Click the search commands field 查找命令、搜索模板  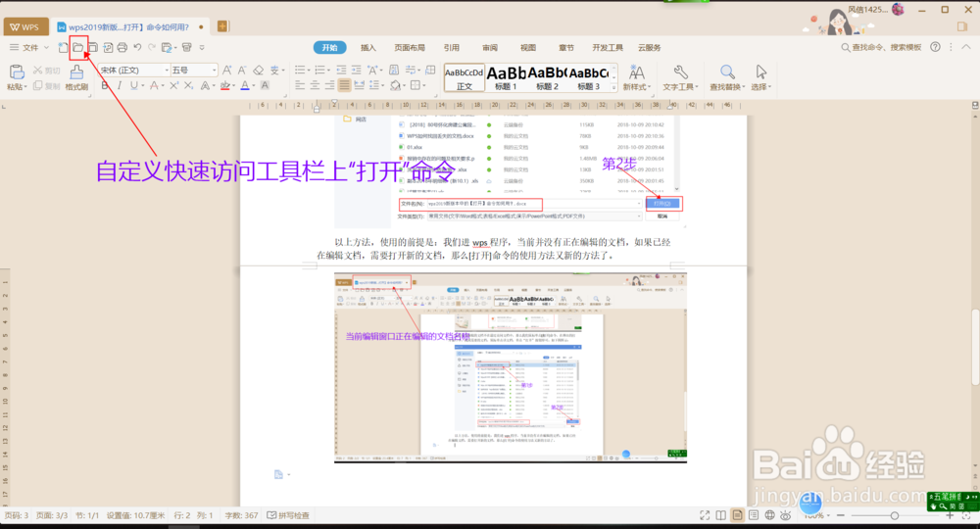[881, 47]
